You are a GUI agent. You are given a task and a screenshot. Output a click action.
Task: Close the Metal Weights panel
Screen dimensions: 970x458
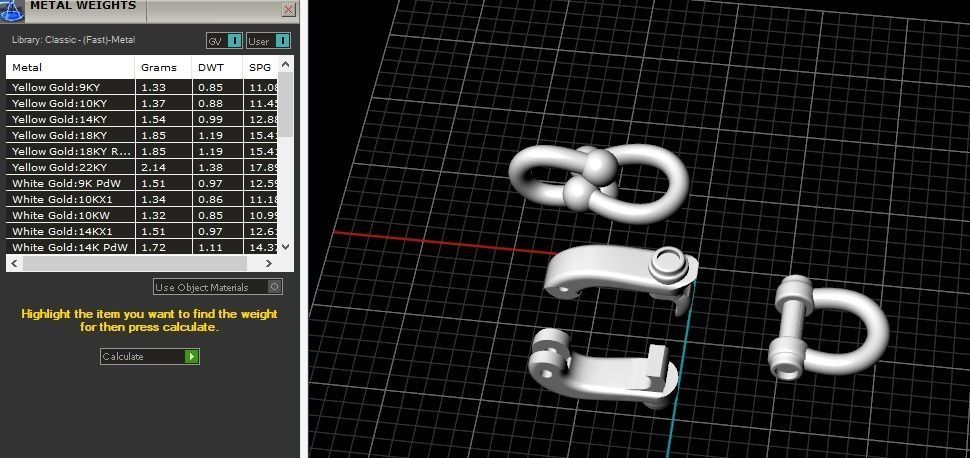click(288, 9)
